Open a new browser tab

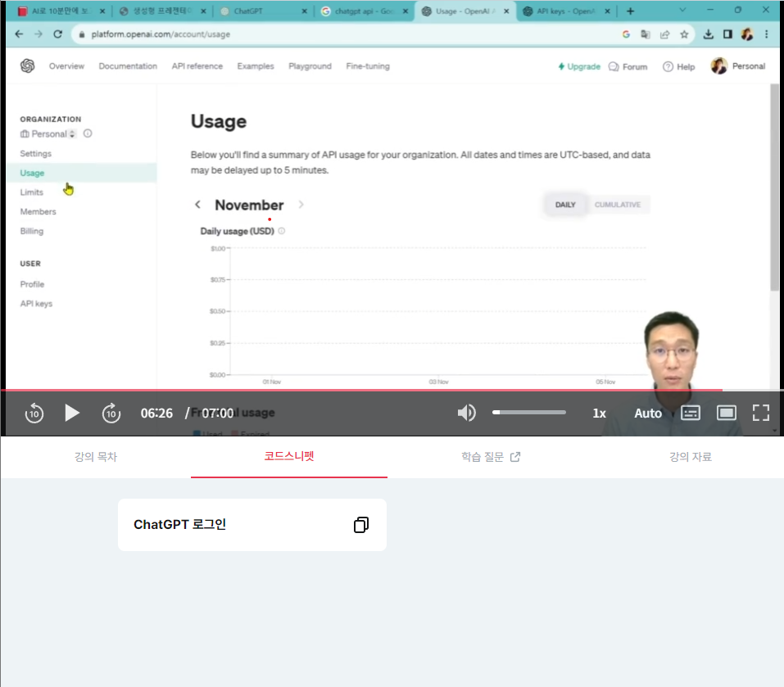[630, 11]
